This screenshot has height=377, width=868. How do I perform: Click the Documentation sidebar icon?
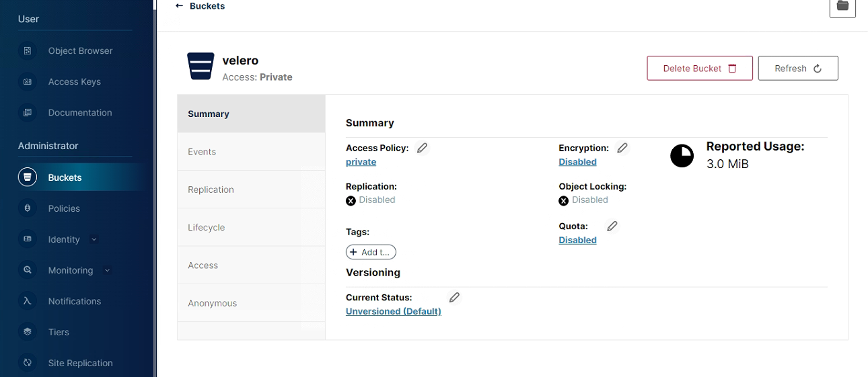coord(28,112)
